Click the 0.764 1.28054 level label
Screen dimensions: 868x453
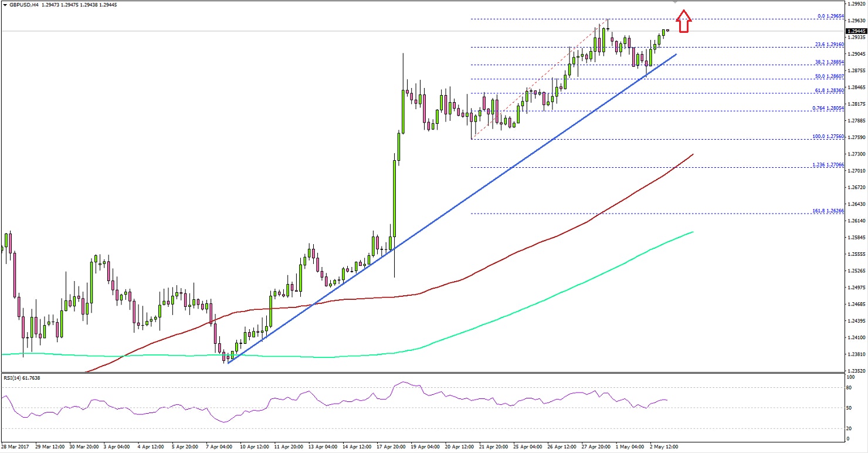[x=827, y=108]
